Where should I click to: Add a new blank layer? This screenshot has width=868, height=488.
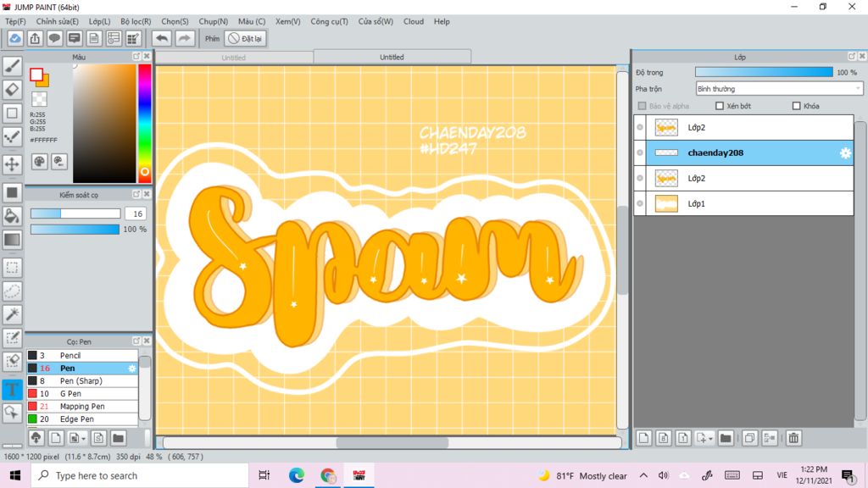pos(644,438)
